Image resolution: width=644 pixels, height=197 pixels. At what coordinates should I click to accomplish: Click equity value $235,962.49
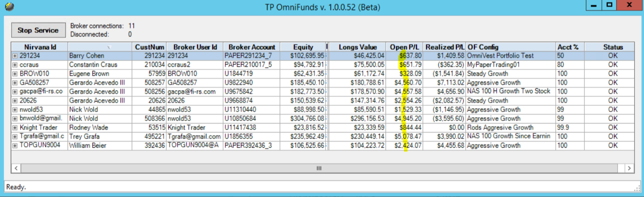(x=303, y=136)
